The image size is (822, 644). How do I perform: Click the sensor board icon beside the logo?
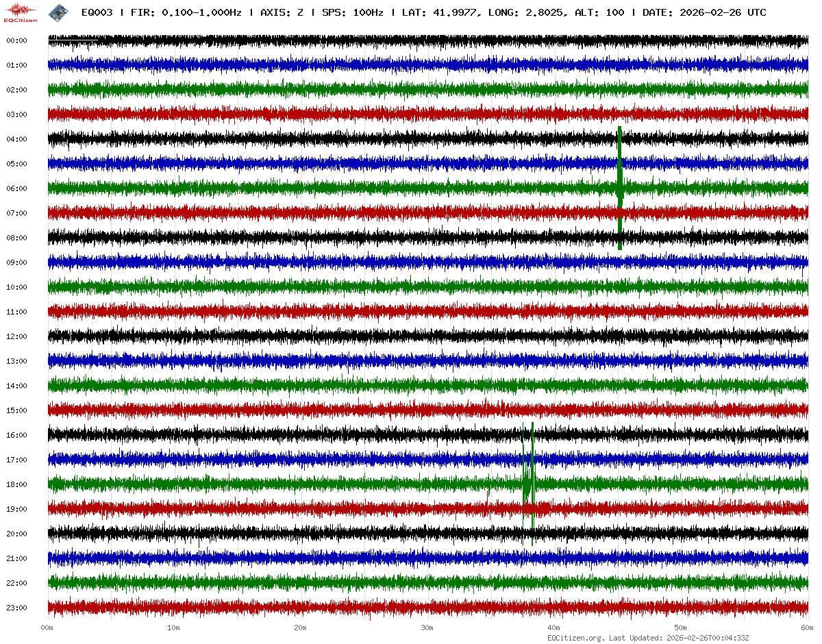[58, 12]
